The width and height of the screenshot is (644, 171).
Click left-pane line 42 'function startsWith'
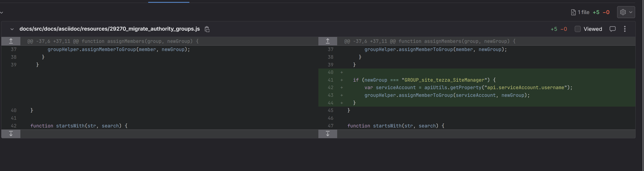79,126
